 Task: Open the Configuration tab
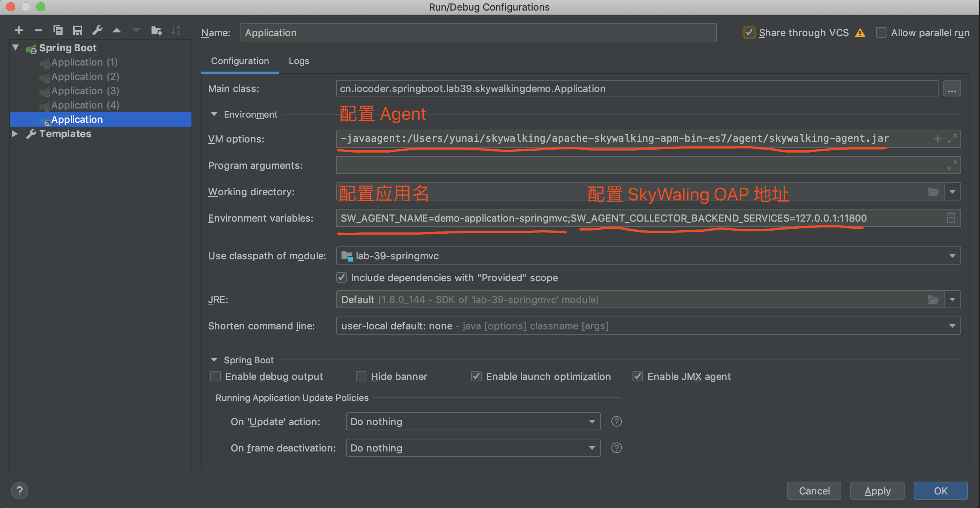click(240, 61)
